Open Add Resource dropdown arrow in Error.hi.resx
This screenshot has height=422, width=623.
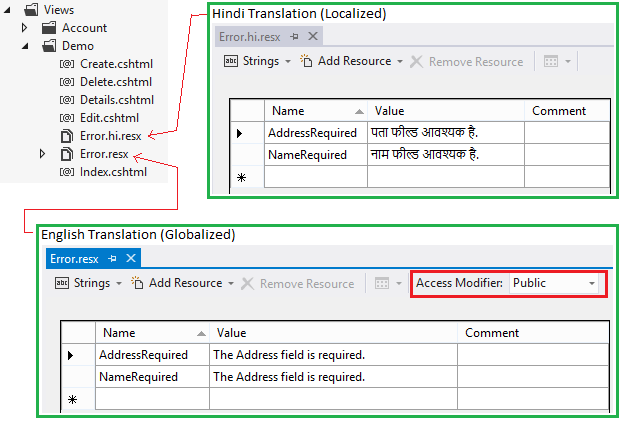point(400,62)
